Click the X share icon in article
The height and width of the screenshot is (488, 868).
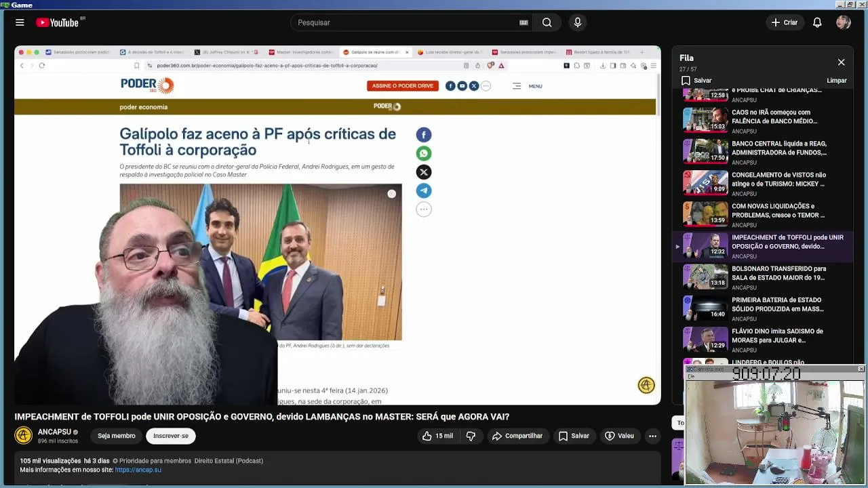pyautogui.click(x=424, y=172)
